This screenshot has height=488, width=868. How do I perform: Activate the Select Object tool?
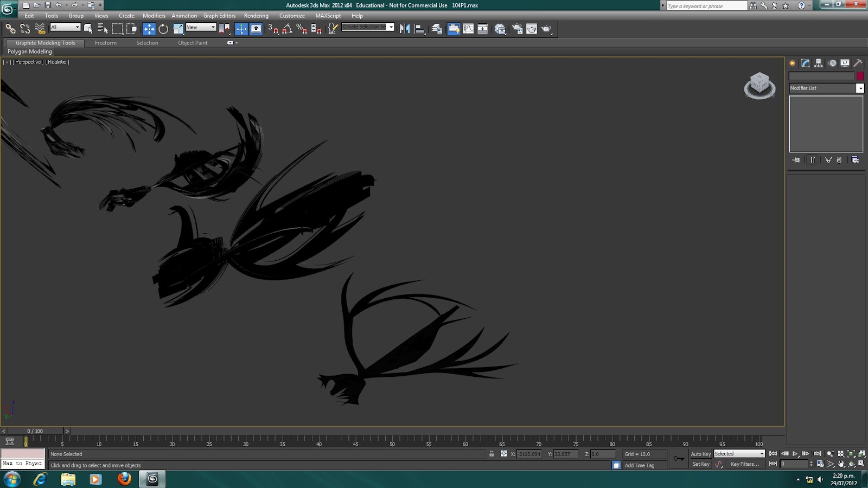[88, 29]
